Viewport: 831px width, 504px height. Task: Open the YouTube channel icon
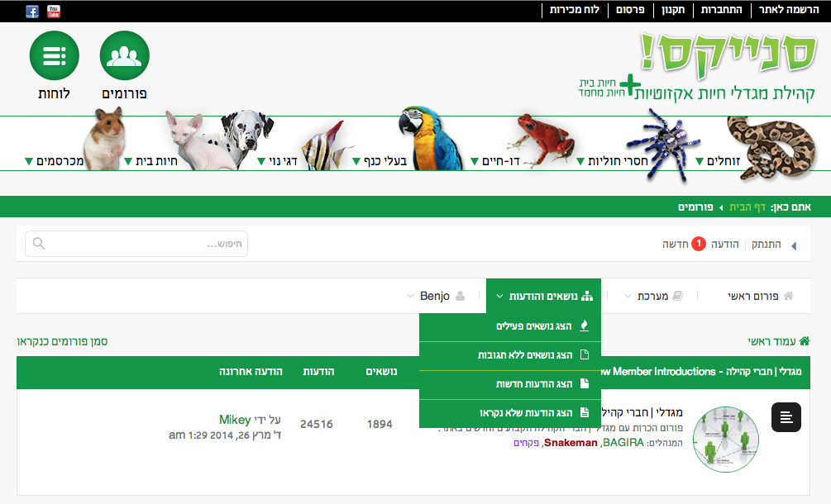pos(54,12)
